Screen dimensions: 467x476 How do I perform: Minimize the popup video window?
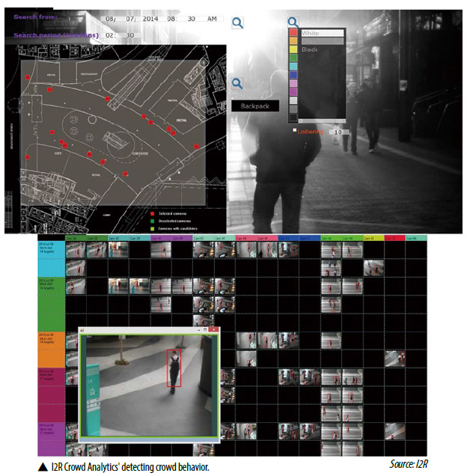click(198, 329)
